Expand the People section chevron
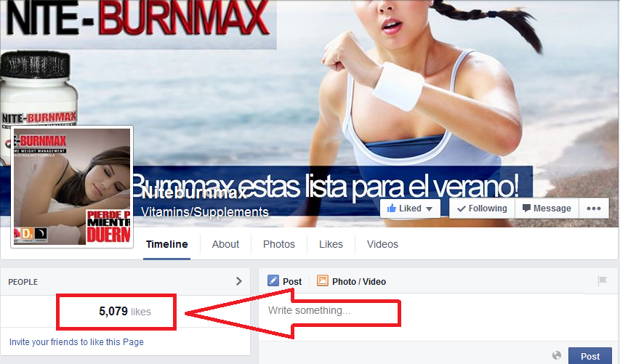 click(239, 281)
